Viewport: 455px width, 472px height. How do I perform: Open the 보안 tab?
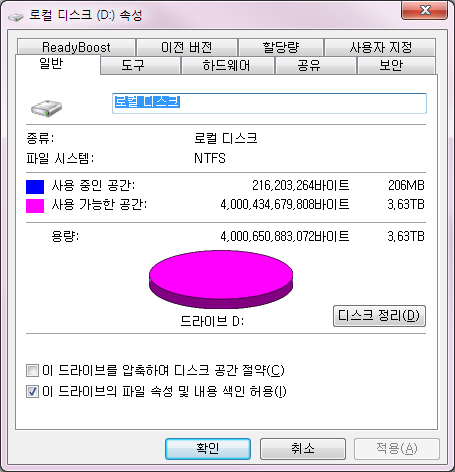(391, 65)
